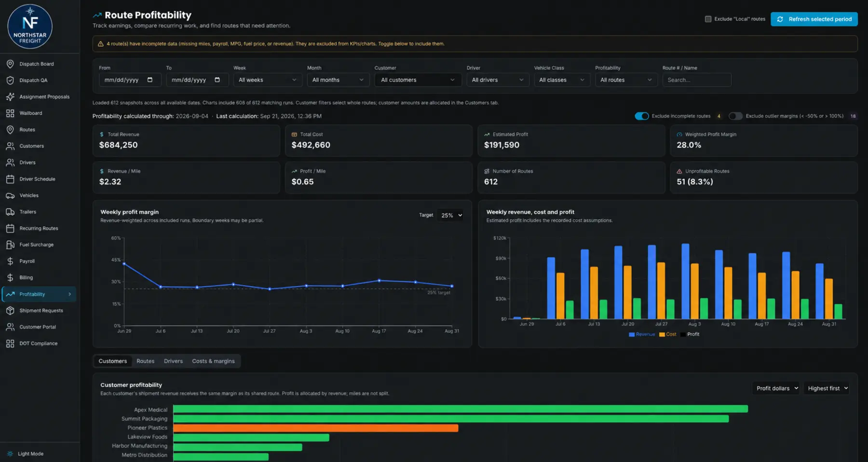Click in the To date field

[197, 80]
